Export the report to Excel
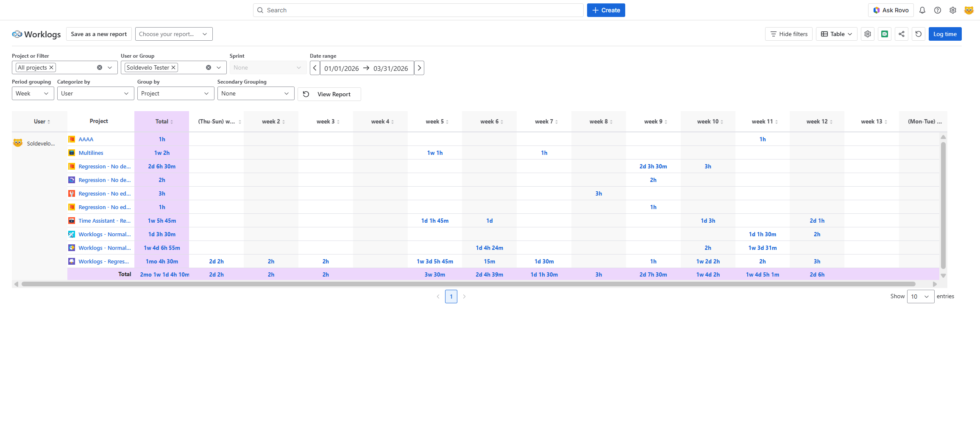This screenshot has width=980, height=442. 885,34
